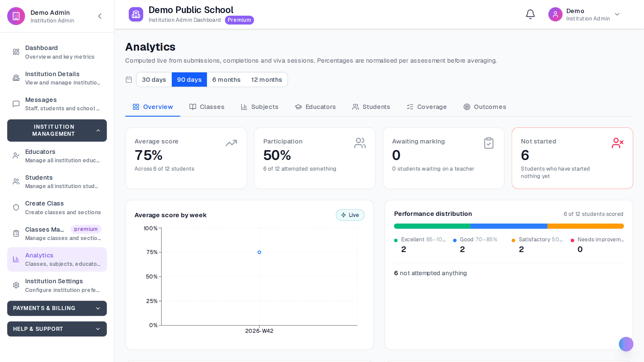
Task: Click the green Excellent distribution bar segment
Action: [x=432, y=226]
